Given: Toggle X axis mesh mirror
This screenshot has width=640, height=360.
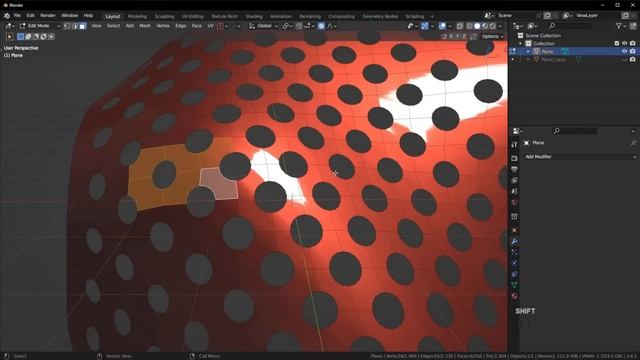Looking at the screenshot, I should point(451,37).
